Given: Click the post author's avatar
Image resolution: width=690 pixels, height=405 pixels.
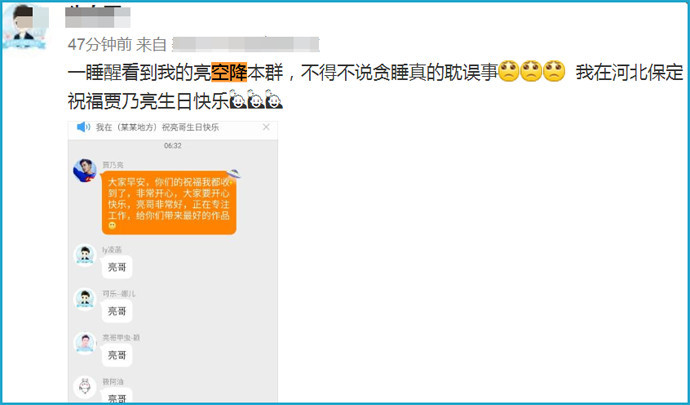Looking at the screenshot, I should click(x=25, y=25).
